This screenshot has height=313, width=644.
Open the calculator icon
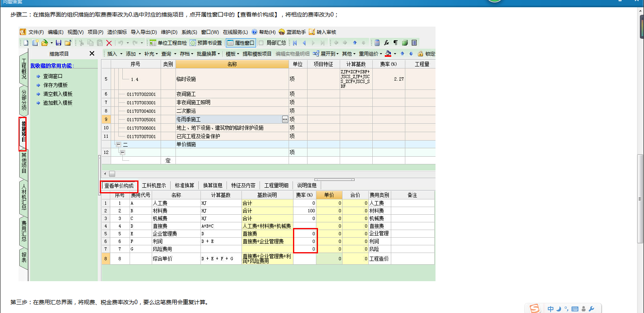[377, 43]
